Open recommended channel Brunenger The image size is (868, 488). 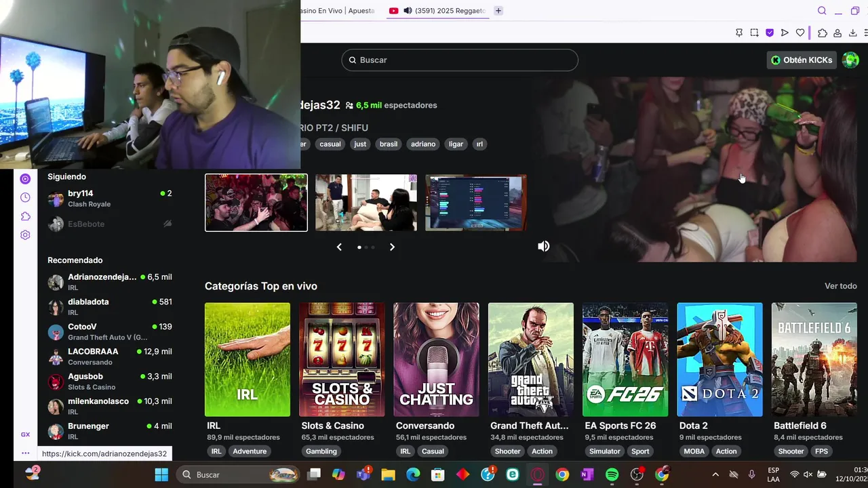110,431
